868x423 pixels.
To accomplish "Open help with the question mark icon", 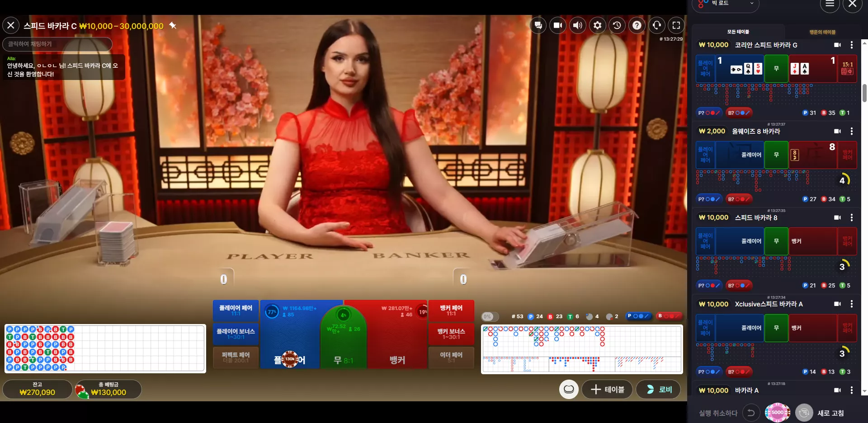I will [x=637, y=25].
